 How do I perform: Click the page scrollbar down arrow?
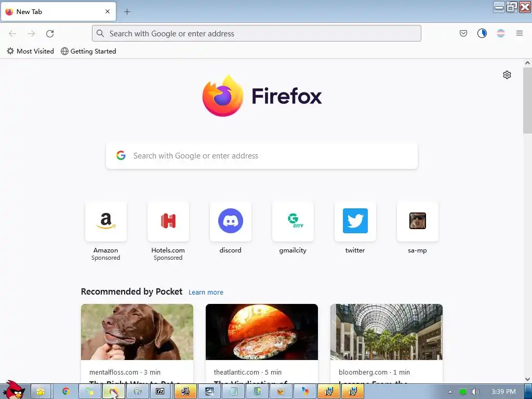tap(527, 379)
